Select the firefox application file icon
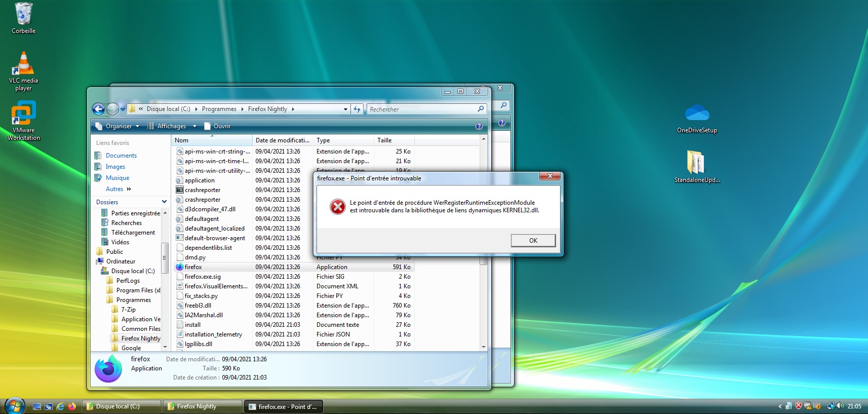The width and height of the screenshot is (868, 414). point(179,267)
